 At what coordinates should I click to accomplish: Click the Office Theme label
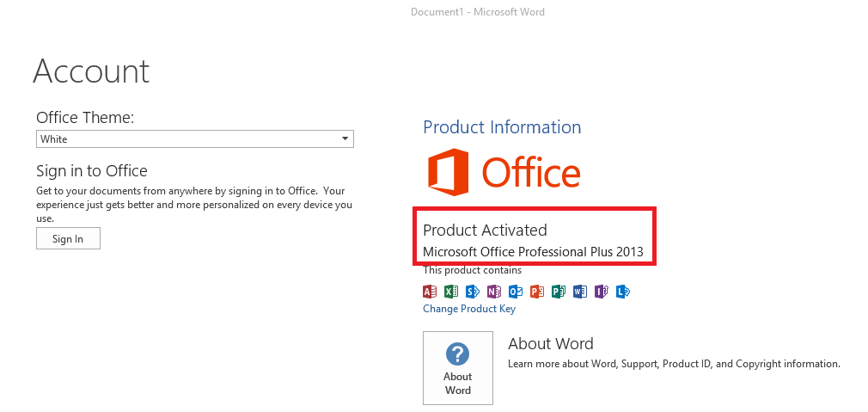(x=85, y=117)
